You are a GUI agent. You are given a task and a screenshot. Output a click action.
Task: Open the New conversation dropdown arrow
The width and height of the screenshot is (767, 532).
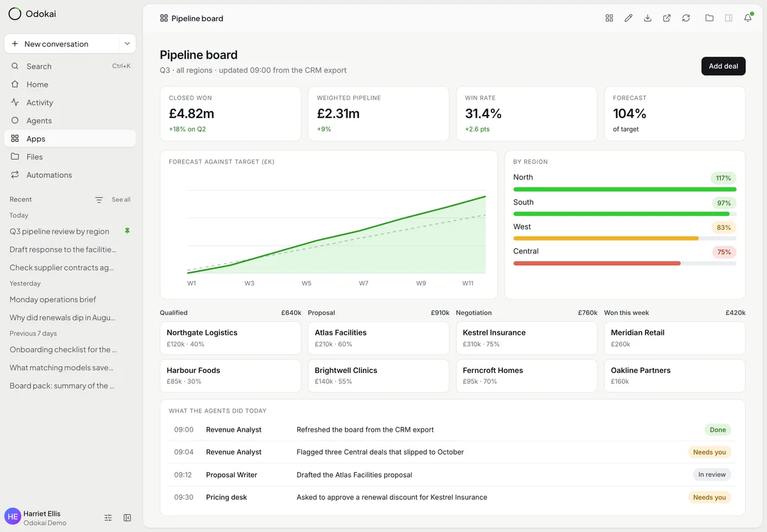coord(127,43)
